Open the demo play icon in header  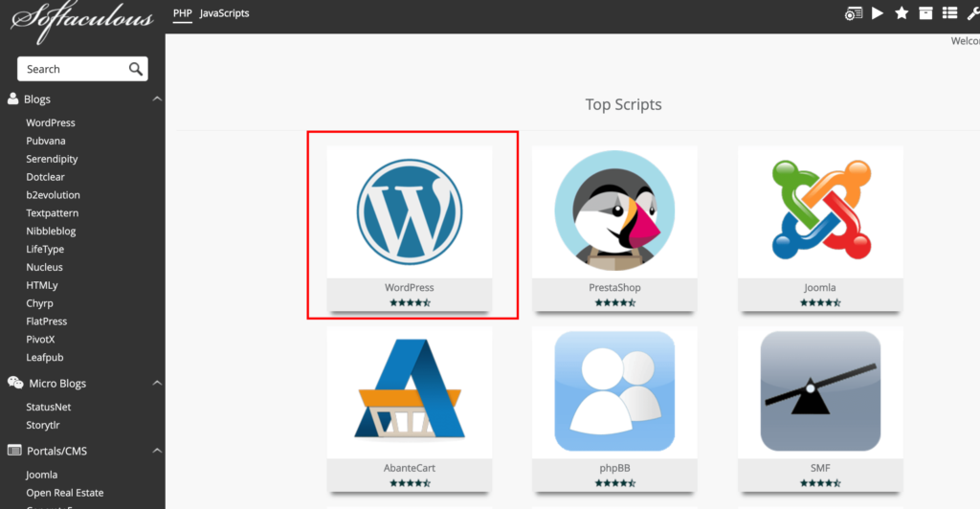[878, 13]
